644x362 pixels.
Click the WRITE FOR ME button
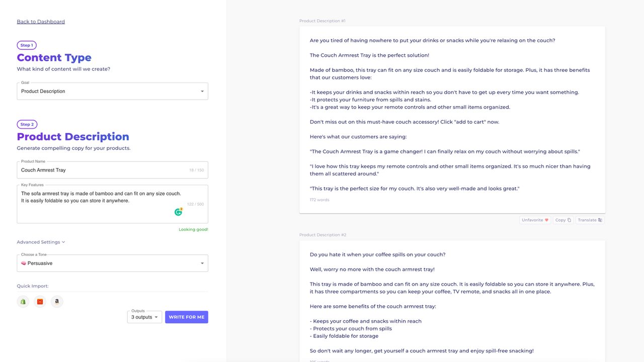[186, 317]
